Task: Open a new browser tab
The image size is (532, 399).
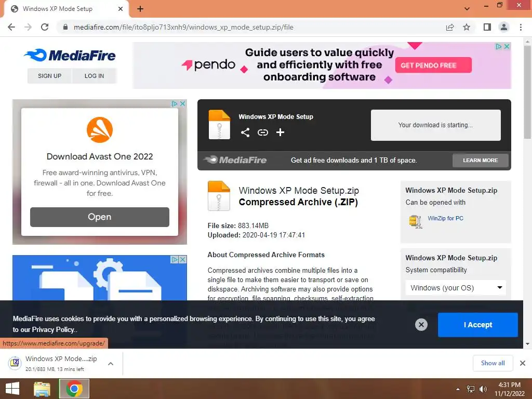Action: pos(140,9)
